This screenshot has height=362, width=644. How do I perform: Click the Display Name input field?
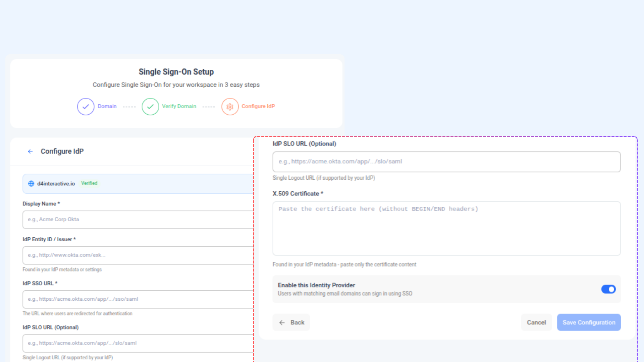pos(138,220)
